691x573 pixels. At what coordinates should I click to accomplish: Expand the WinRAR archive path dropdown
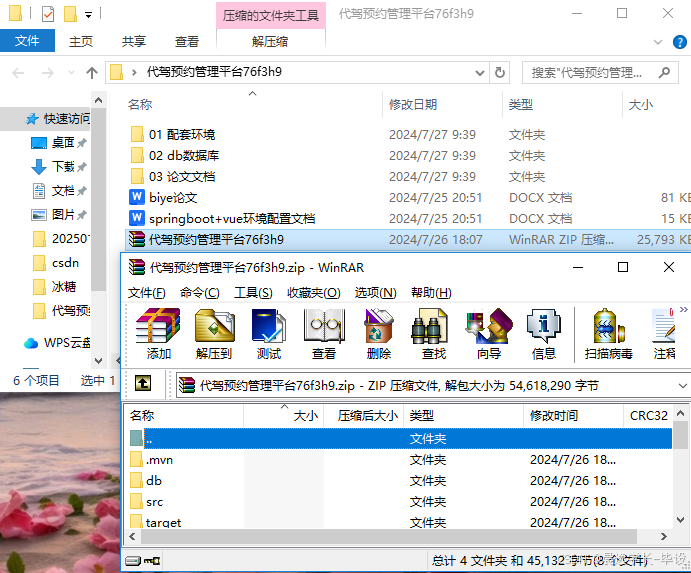(x=683, y=386)
